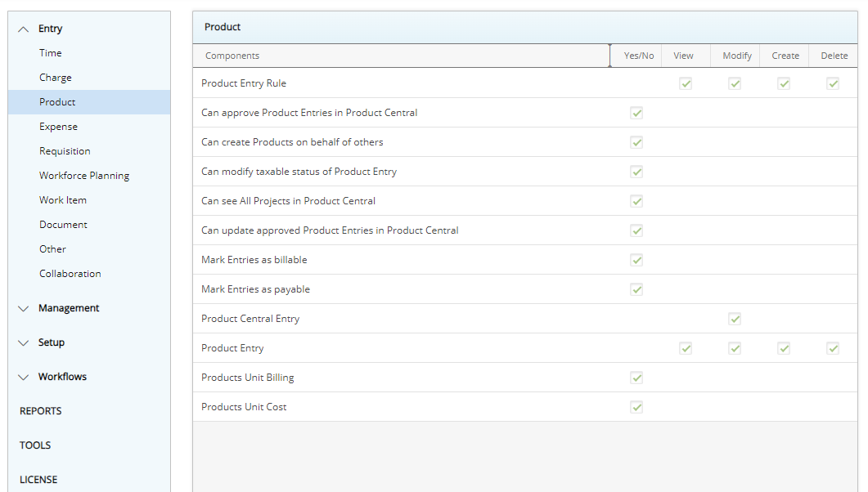Image resolution: width=868 pixels, height=492 pixels.
Task: Toggle Mark Entries as billable checkbox
Action: (636, 260)
